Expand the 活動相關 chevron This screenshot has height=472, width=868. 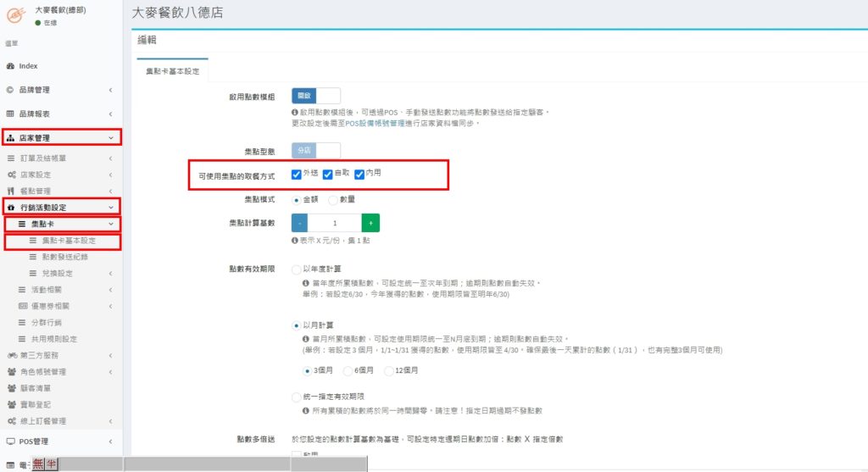pyautogui.click(x=111, y=290)
